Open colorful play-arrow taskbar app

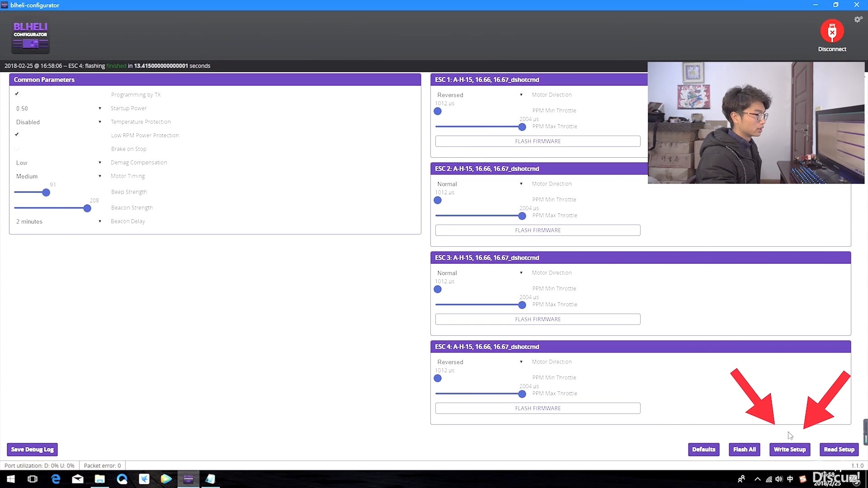[166, 479]
